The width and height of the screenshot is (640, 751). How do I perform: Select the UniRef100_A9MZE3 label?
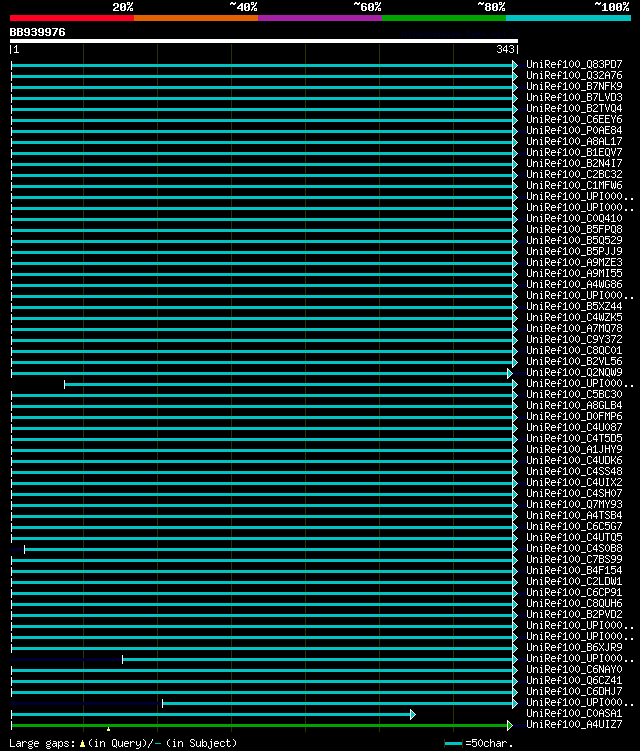coord(574,262)
